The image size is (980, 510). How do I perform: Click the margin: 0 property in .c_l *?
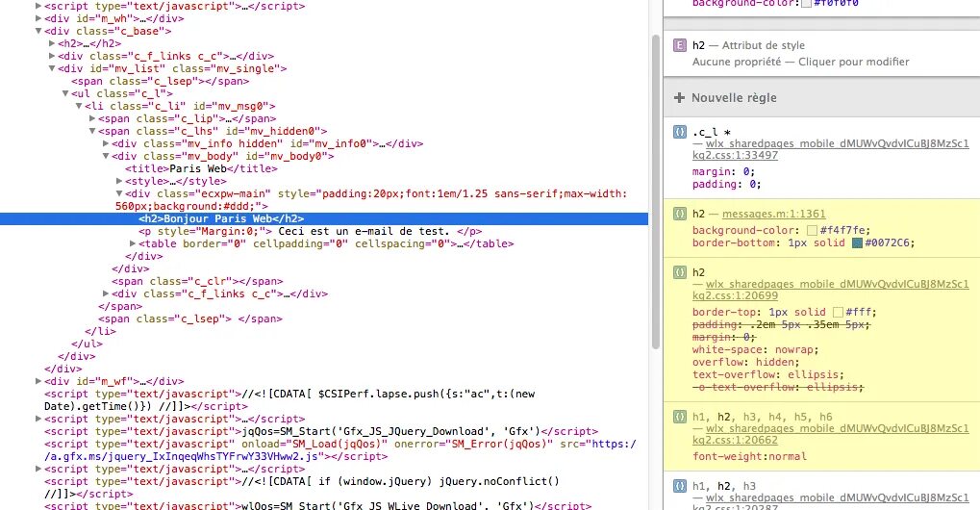[x=724, y=172]
